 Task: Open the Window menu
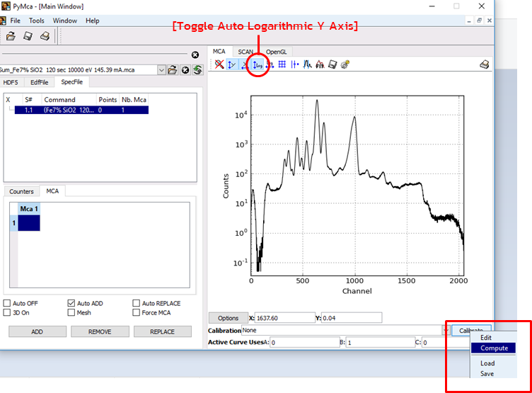(x=65, y=21)
